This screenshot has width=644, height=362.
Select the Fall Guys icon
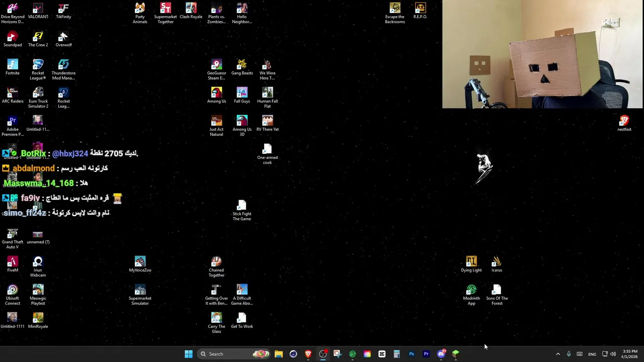pos(242,96)
